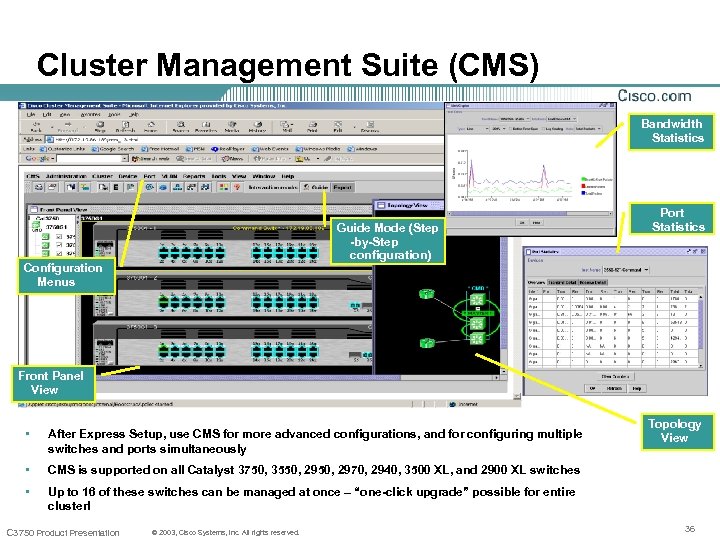Click the IE Address bar field

tap(245, 139)
